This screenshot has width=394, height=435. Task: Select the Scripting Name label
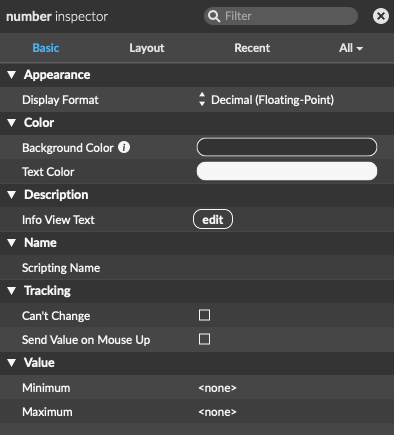pyautogui.click(x=61, y=268)
